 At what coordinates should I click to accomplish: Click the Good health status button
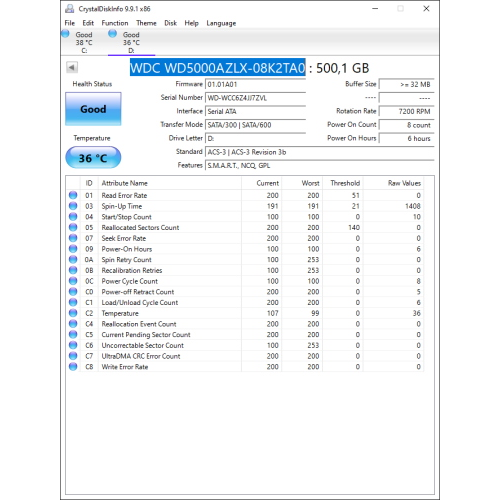[93, 109]
